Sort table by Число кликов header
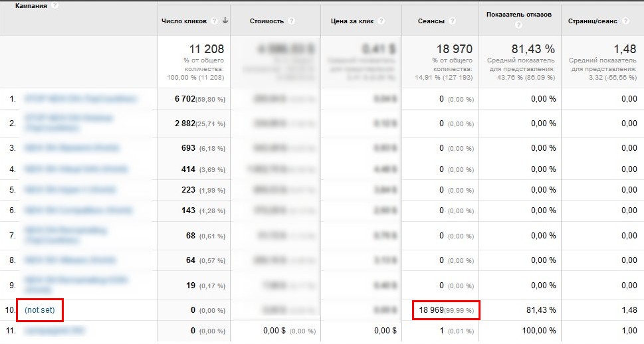Image resolution: width=644 pixels, height=344 pixels. coord(184,21)
